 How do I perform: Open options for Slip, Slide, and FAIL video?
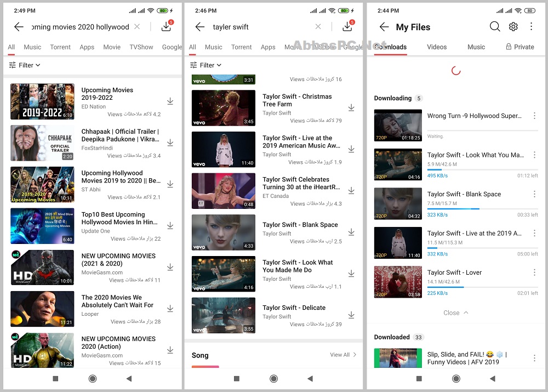coord(534,357)
